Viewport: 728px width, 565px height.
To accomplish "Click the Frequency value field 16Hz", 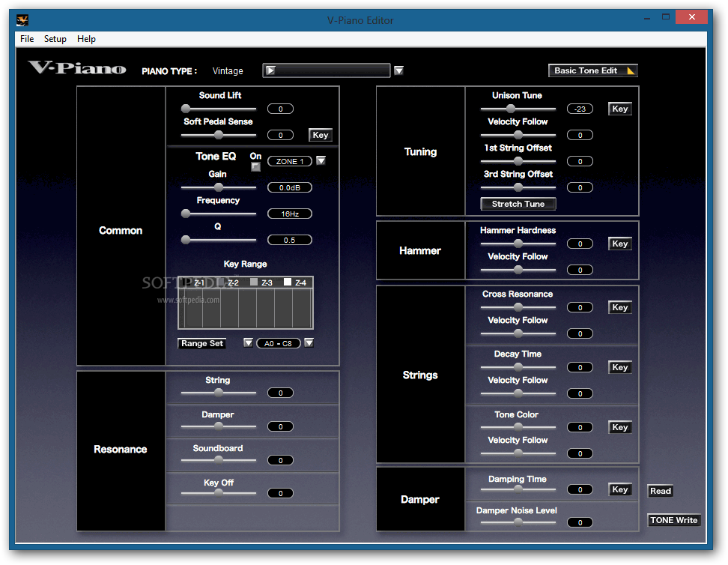I will 290,214.
